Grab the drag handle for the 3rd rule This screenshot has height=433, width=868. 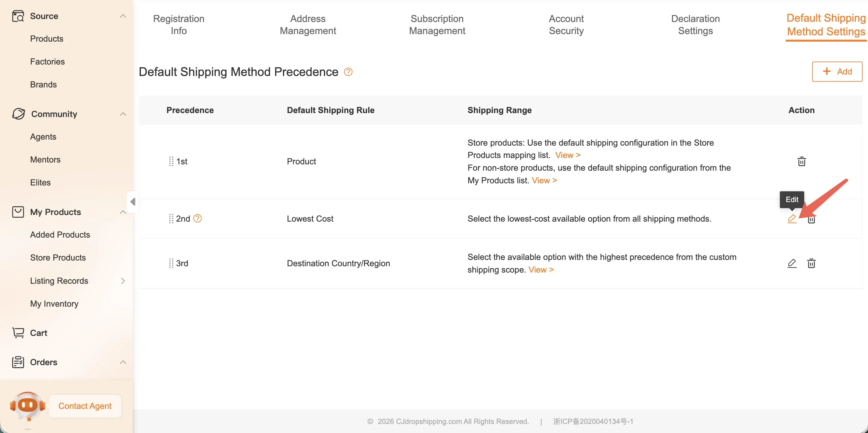[171, 263]
